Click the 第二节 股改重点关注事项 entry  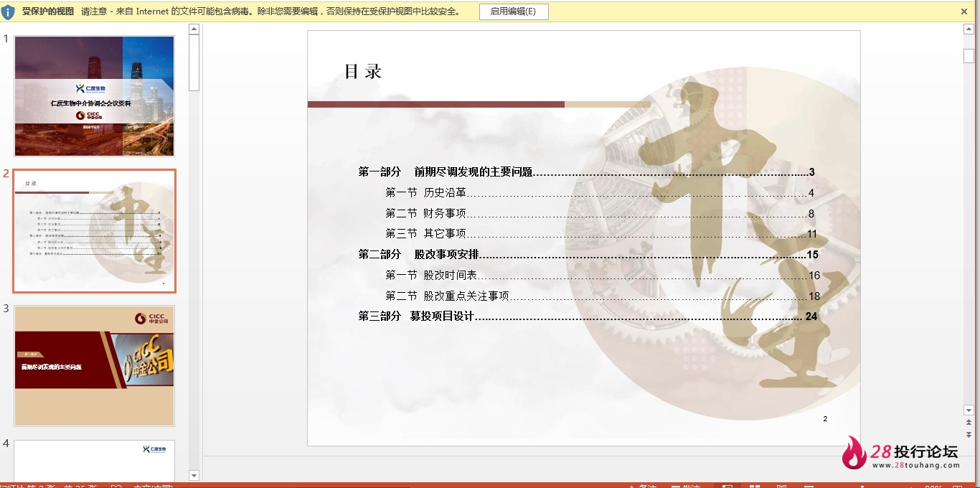point(603,296)
